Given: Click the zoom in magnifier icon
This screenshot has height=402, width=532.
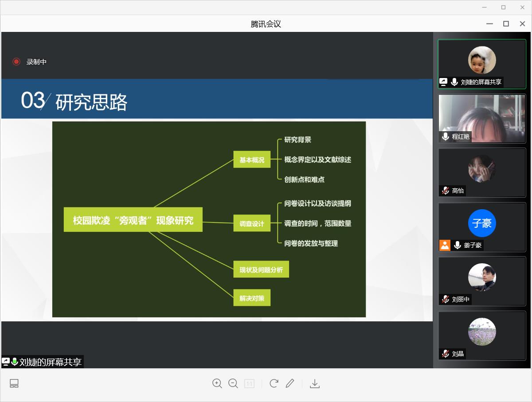Looking at the screenshot, I should (x=217, y=383).
